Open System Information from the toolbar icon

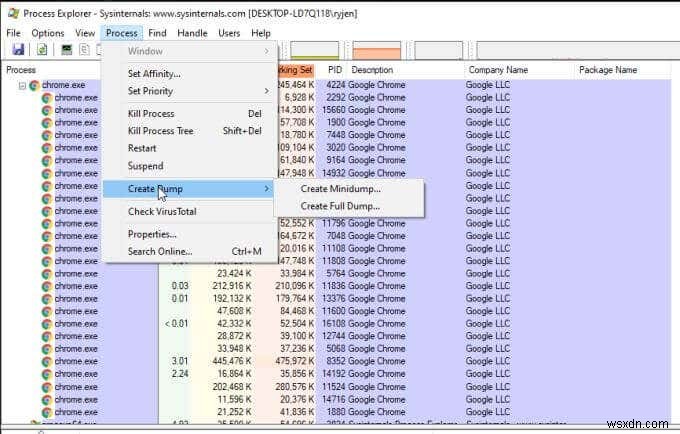66,49
